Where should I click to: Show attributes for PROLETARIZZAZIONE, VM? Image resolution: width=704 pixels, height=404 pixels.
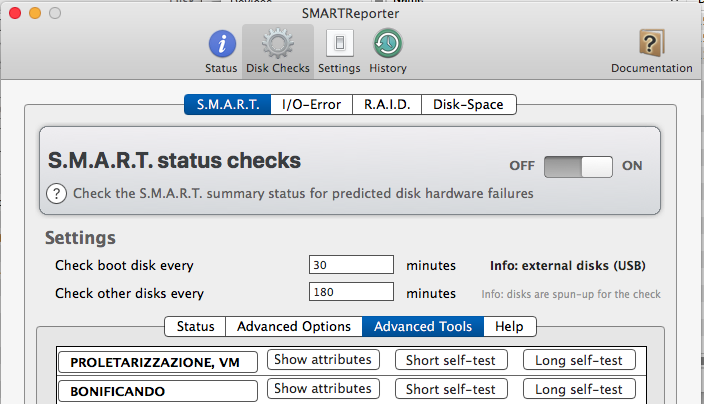click(323, 360)
